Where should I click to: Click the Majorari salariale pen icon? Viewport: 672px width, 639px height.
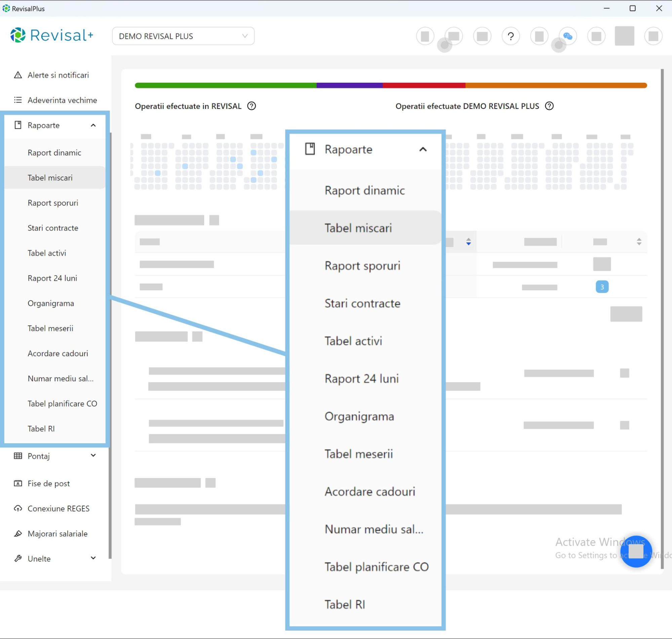click(x=18, y=533)
